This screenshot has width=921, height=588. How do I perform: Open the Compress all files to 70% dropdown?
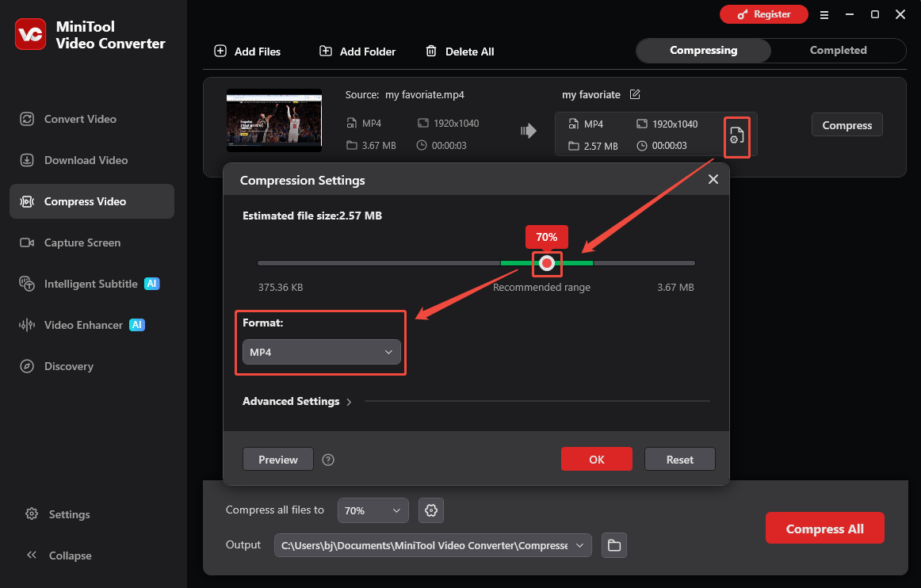click(373, 510)
